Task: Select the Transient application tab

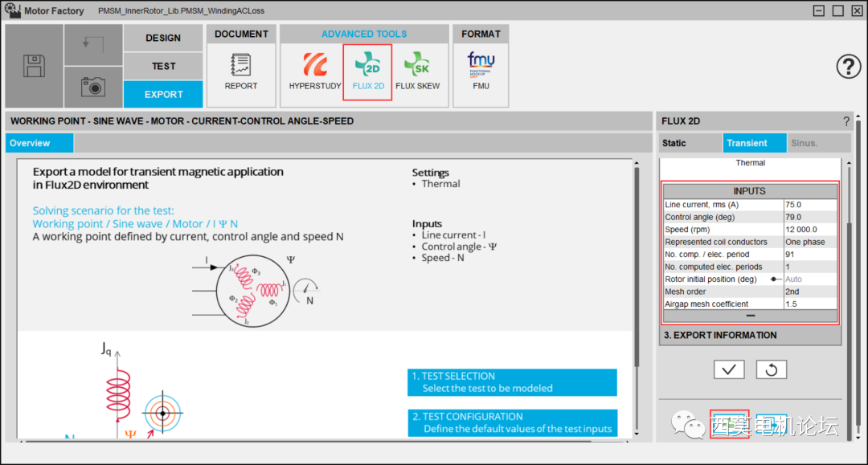Action: point(754,143)
